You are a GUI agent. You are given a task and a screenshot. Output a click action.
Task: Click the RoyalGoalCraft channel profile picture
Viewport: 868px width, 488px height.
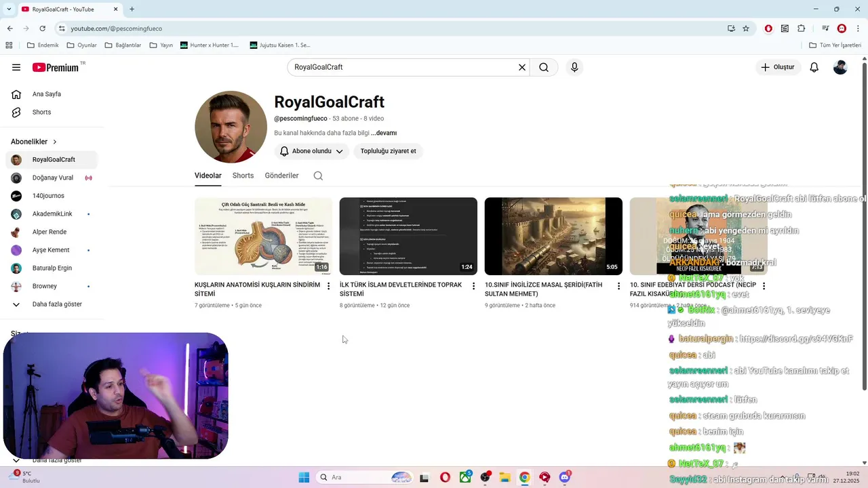231,127
